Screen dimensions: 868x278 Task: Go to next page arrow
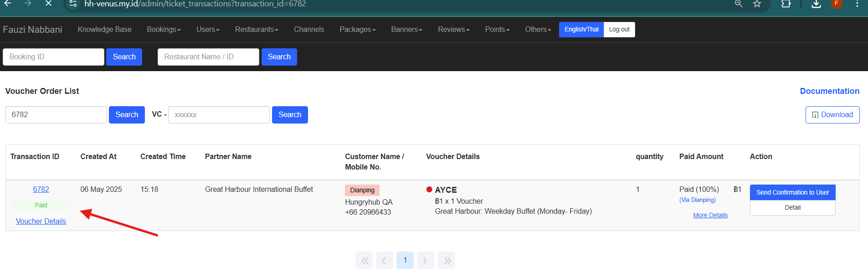pyautogui.click(x=425, y=260)
